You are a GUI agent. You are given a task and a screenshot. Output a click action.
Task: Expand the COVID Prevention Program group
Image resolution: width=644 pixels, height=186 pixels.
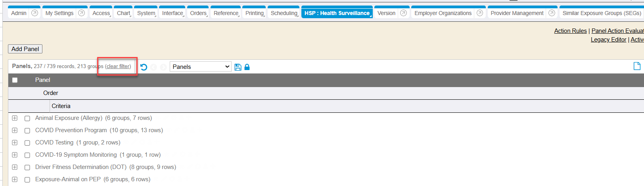pos(15,130)
